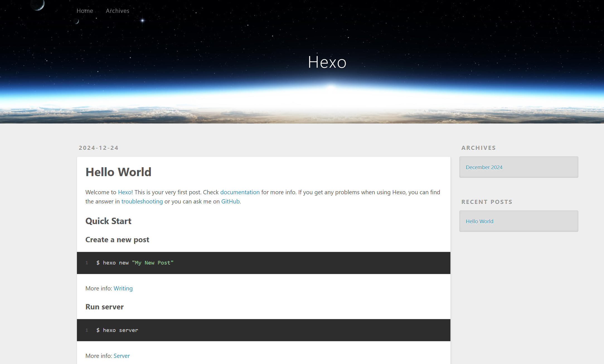The image size is (604, 364).
Task: Open the 2024-12-24 post date link
Action: point(98,148)
